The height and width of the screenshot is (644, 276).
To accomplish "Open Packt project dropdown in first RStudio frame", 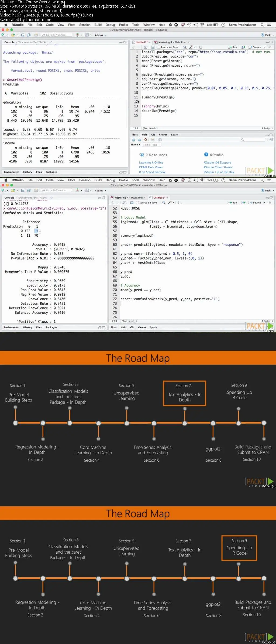I will tap(268, 35).
